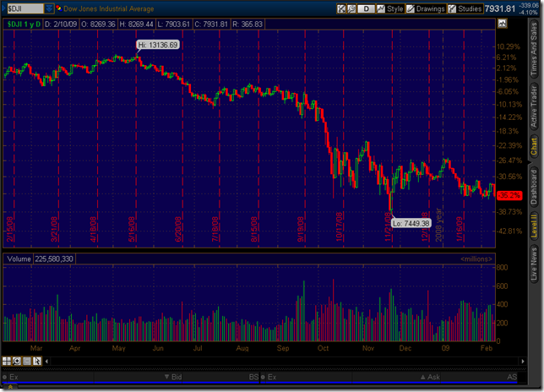Click the R: 365.83 range value
The image size is (544, 392).
[248, 24]
